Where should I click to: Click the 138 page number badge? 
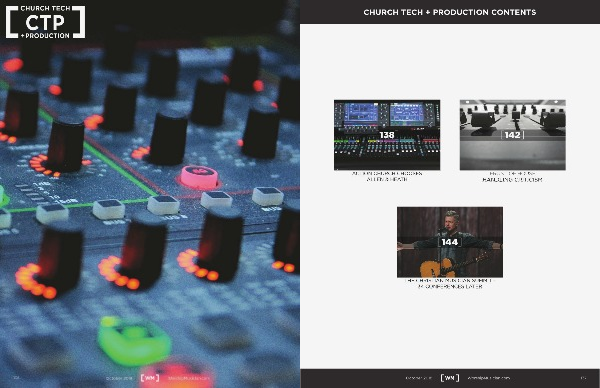point(387,135)
